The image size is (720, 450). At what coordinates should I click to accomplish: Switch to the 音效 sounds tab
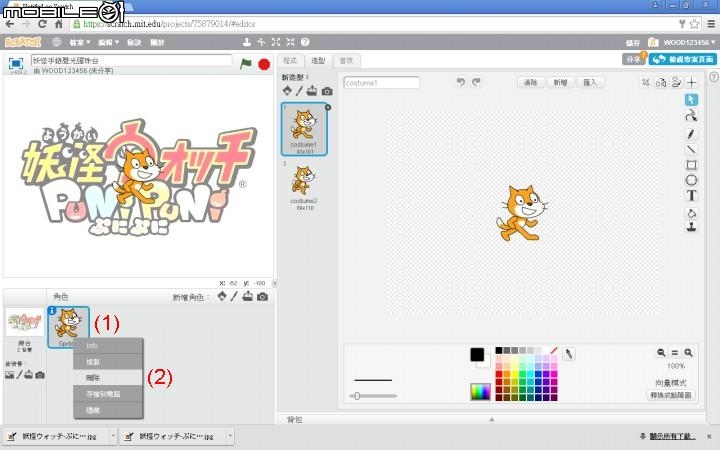click(346, 60)
